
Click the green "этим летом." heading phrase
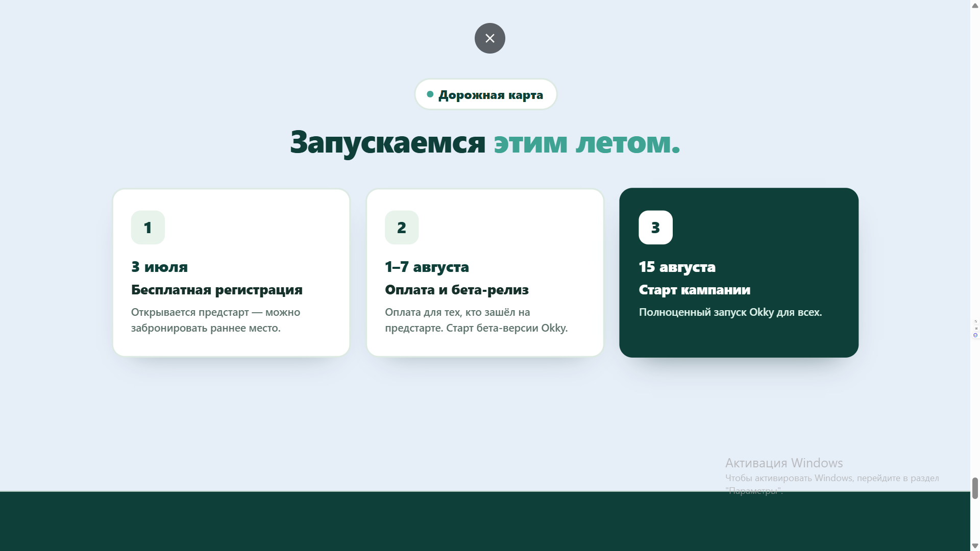pyautogui.click(x=587, y=142)
